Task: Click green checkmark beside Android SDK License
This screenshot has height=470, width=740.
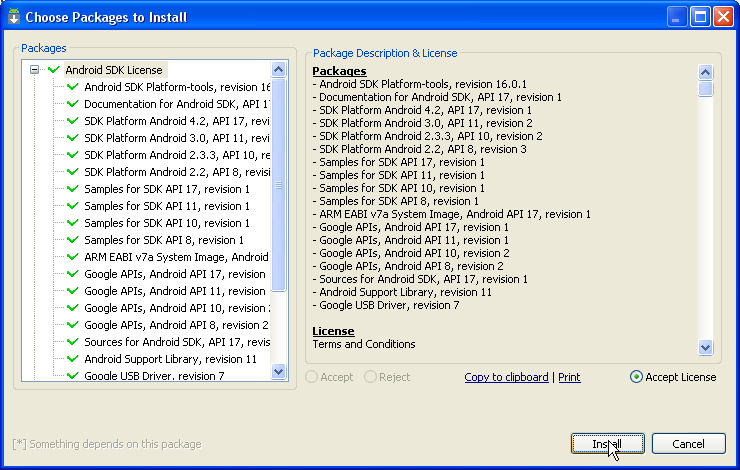Action: tap(53, 70)
